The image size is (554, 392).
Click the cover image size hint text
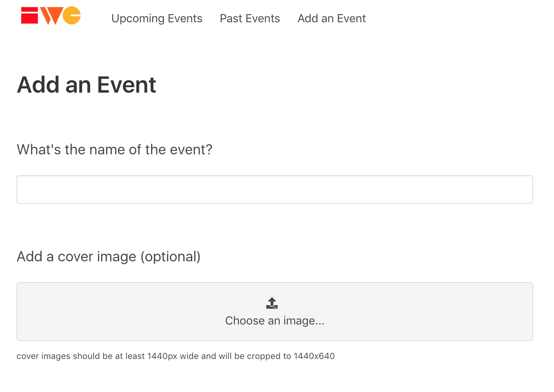point(176,356)
